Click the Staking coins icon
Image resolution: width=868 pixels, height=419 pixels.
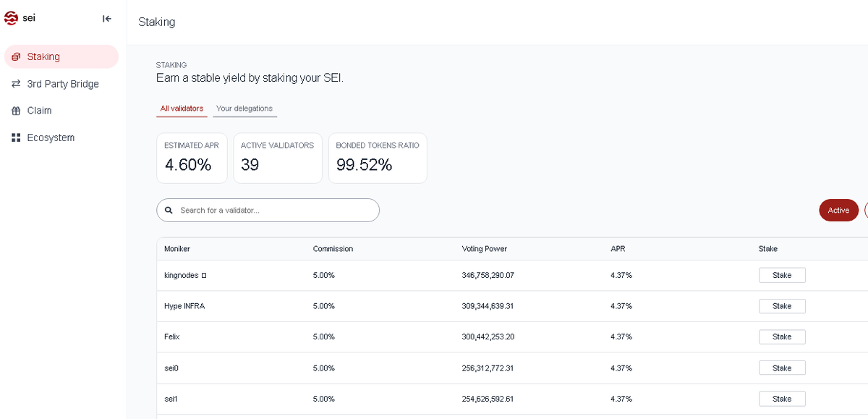coord(16,57)
